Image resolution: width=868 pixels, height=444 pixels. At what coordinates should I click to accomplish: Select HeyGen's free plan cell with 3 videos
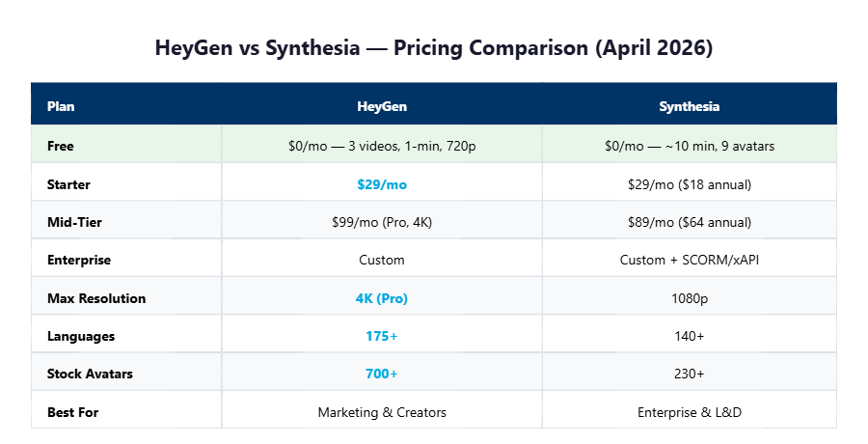click(382, 147)
